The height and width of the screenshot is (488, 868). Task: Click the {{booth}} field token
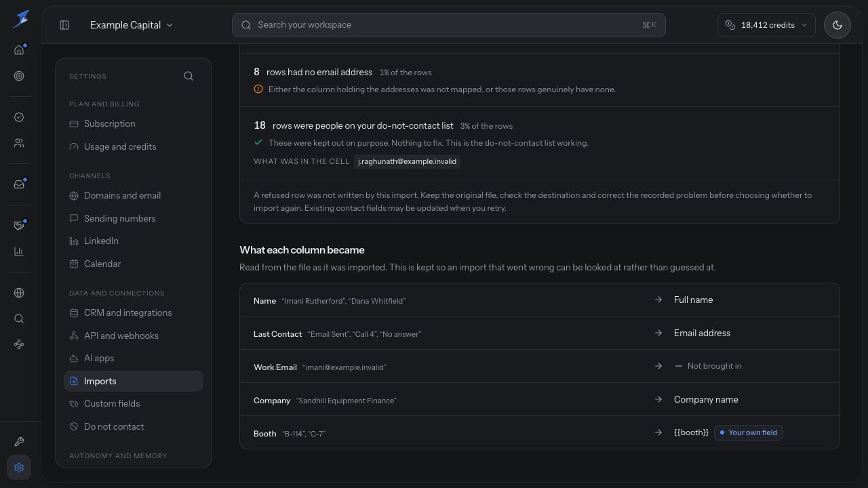click(691, 432)
